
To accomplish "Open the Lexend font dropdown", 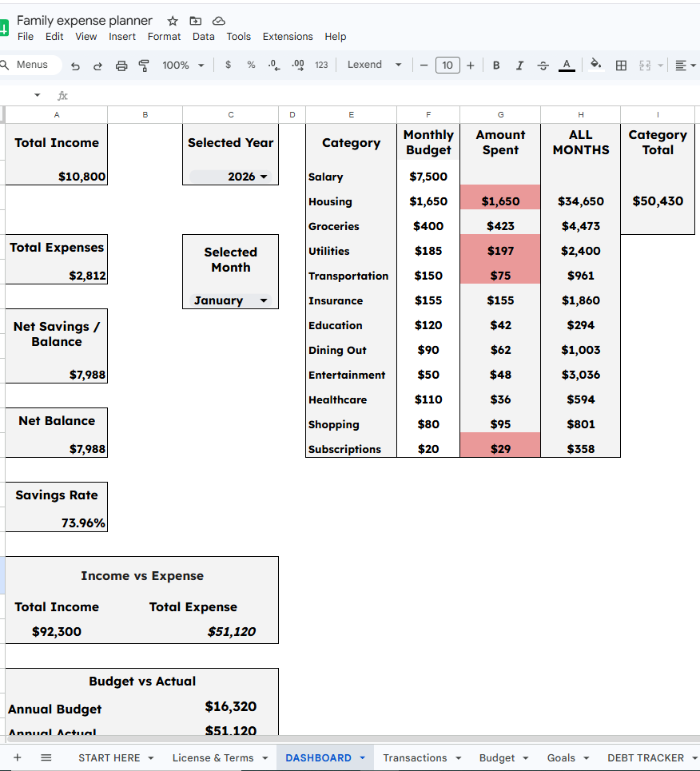I will pos(374,65).
